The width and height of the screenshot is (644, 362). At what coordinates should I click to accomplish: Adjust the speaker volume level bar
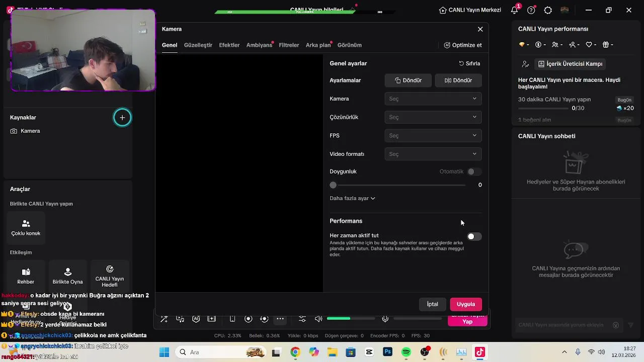click(x=351, y=319)
